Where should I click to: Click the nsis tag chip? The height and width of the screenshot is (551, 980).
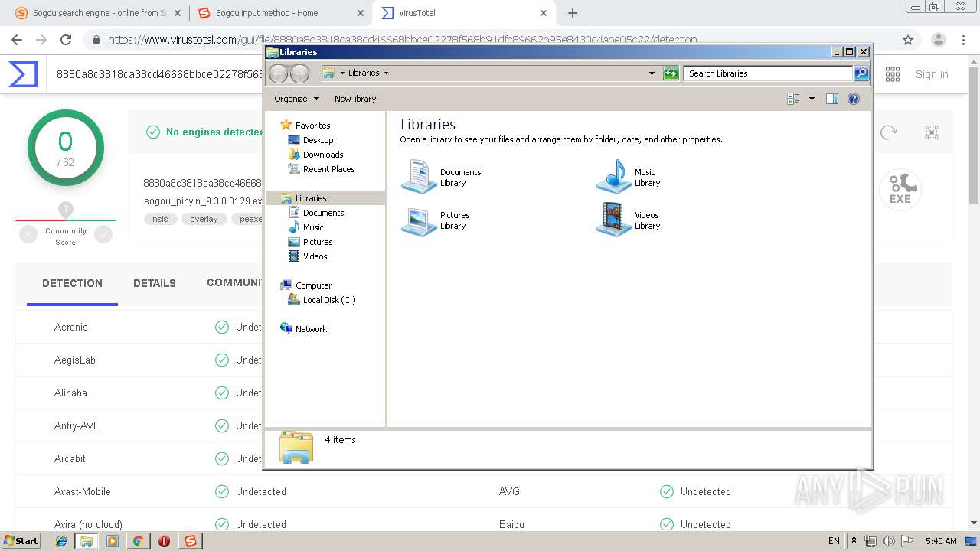click(160, 219)
